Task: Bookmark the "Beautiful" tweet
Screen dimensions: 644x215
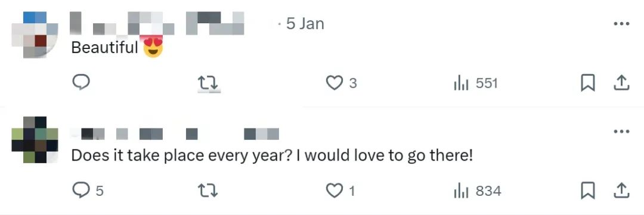Action: (588, 83)
